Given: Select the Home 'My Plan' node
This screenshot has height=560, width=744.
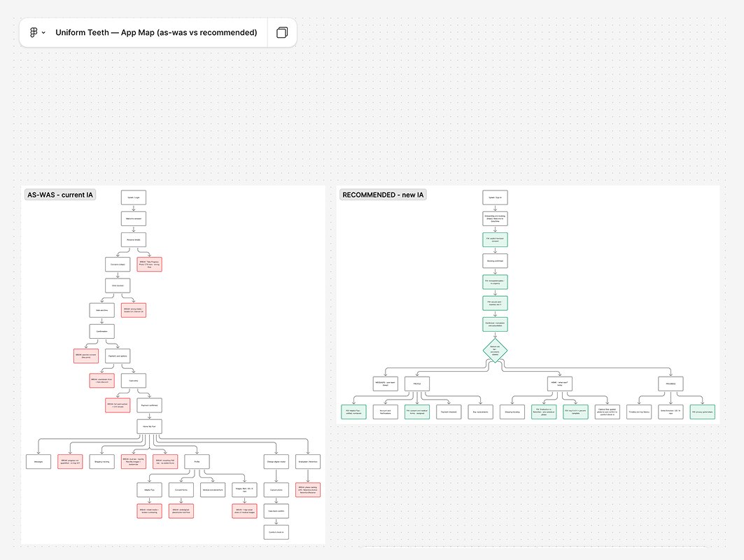Looking at the screenshot, I should pos(150,426).
